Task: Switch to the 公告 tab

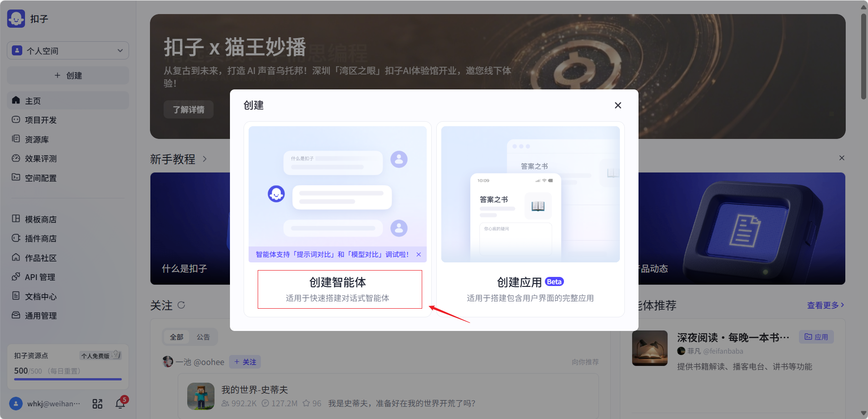Action: point(203,337)
